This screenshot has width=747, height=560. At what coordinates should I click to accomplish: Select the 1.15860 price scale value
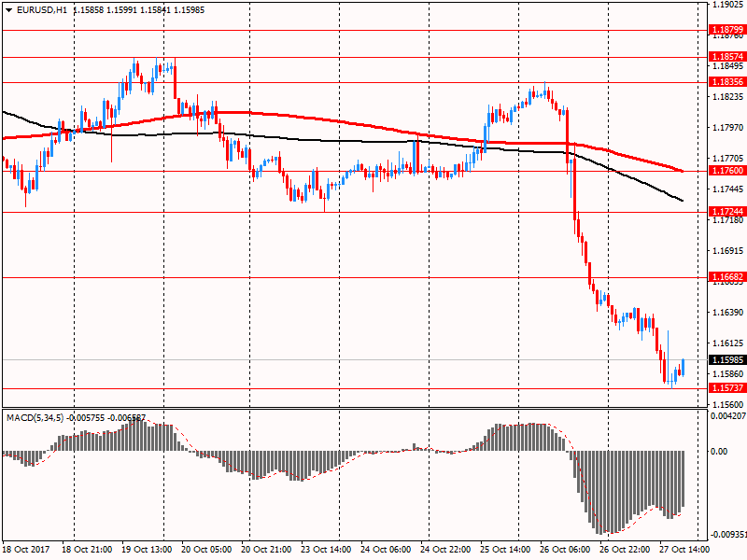click(x=728, y=374)
